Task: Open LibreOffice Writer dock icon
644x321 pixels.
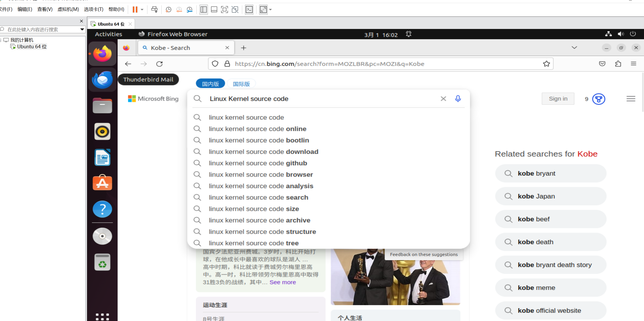Action: click(102, 157)
